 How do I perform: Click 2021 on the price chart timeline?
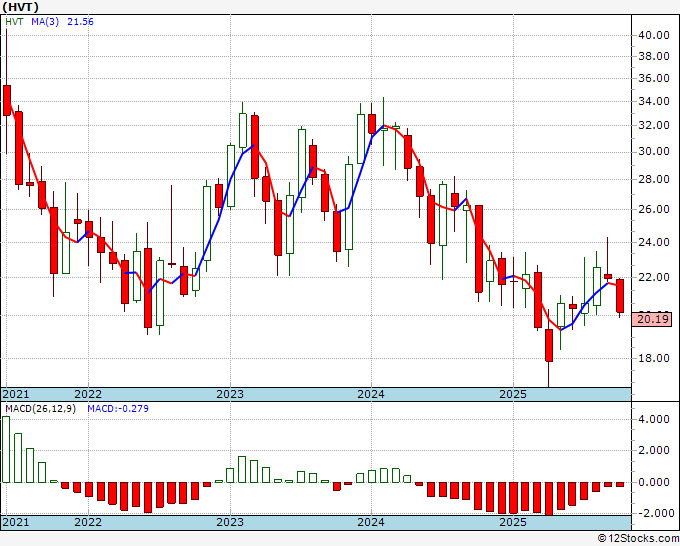[x=16, y=394]
